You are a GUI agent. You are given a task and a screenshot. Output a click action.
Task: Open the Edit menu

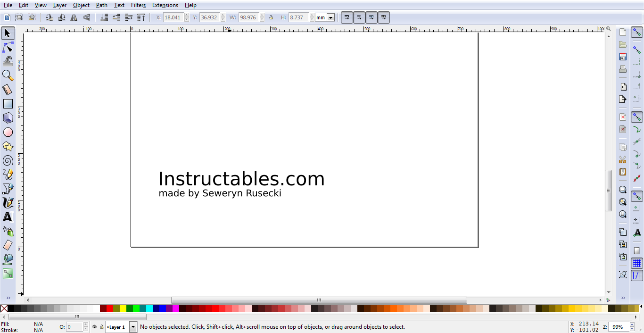click(24, 5)
